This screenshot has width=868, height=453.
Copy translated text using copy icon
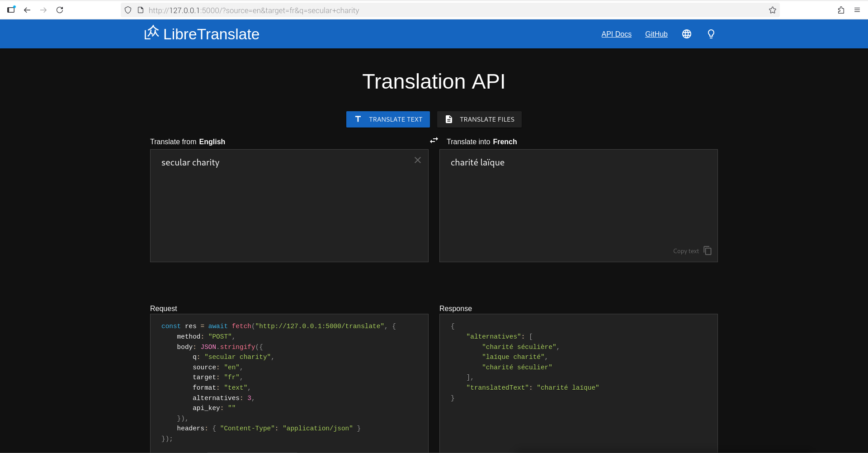708,250
